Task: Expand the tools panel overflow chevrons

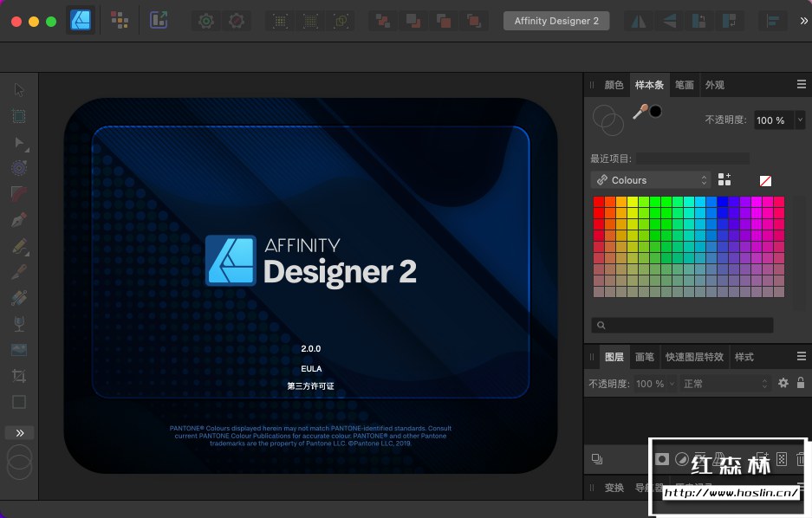Action: 20,432
